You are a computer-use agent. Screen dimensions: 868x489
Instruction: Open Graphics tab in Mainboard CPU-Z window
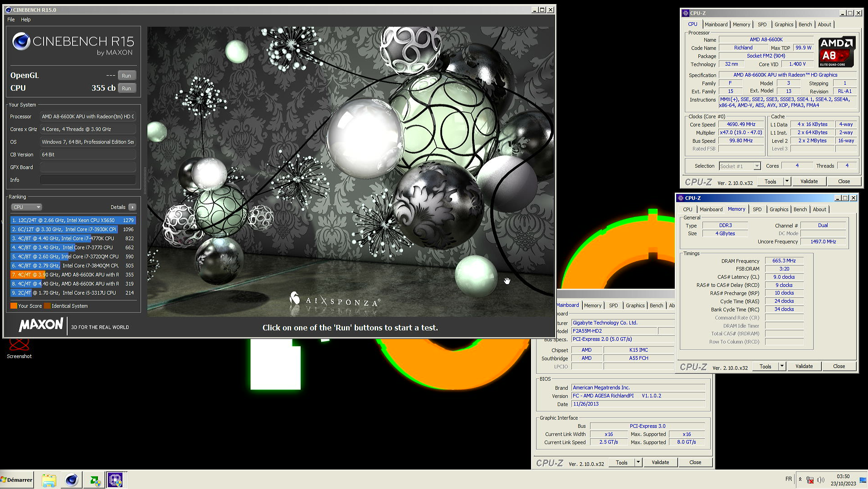click(635, 305)
